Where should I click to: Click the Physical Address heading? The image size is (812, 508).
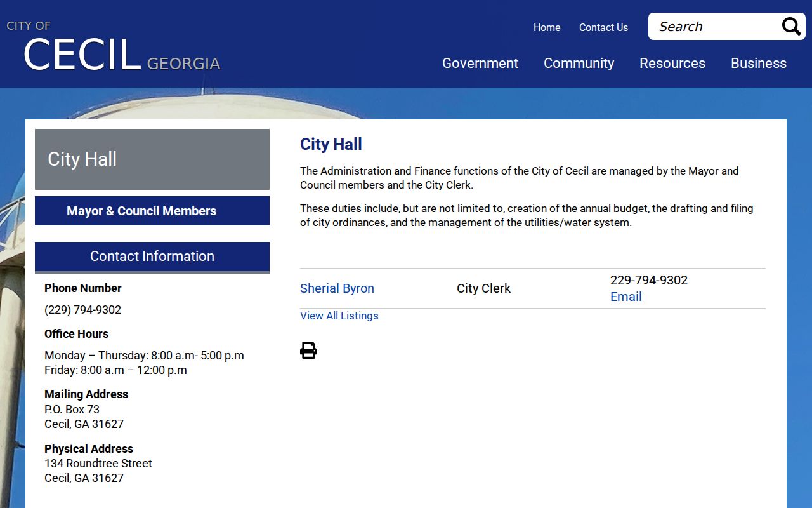click(89, 449)
